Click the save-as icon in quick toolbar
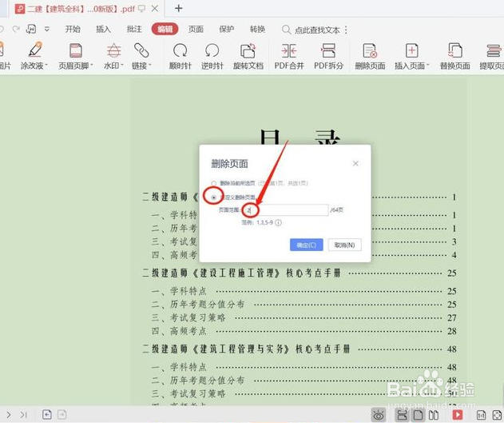The height and width of the screenshot is (423, 504). point(31,29)
